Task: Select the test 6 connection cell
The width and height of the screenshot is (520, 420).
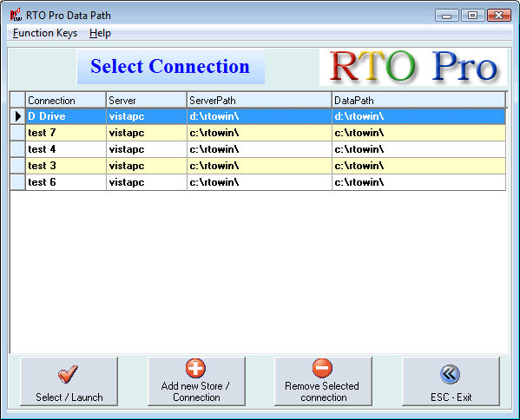Action: coord(66,182)
